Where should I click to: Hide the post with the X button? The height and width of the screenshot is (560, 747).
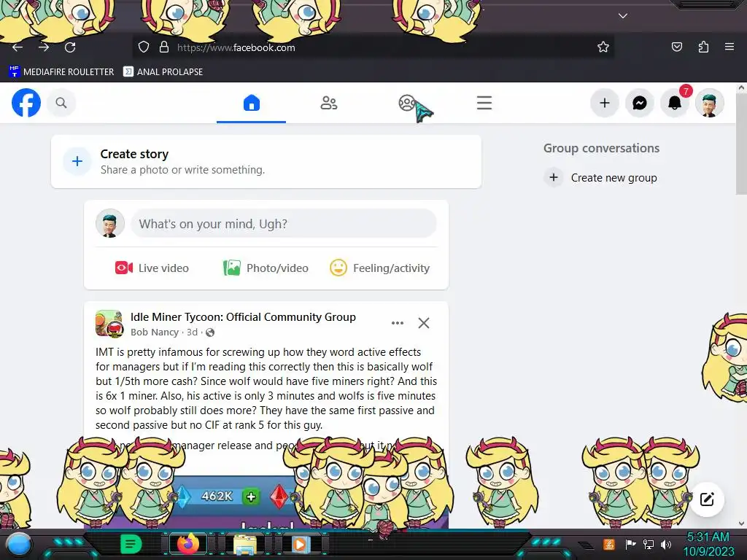(424, 323)
